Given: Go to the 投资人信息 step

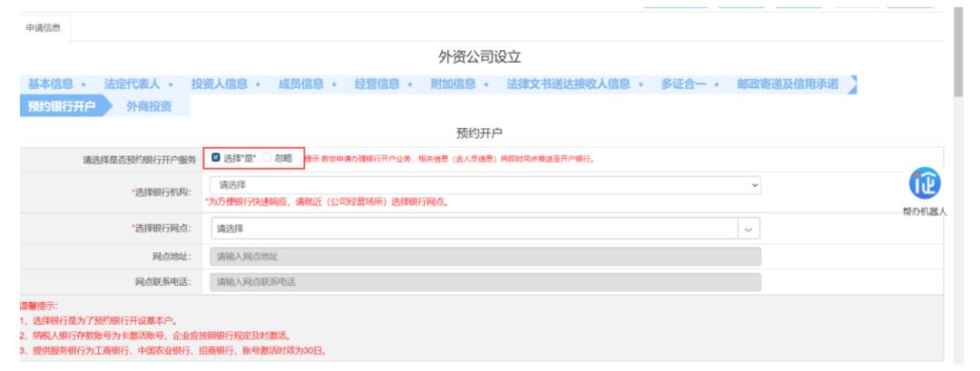Looking at the screenshot, I should pos(220,84).
